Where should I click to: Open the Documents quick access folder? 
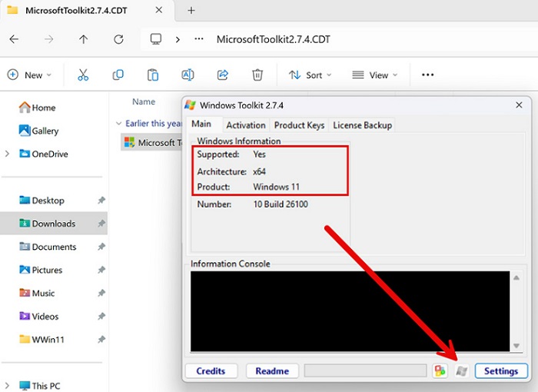[48, 247]
